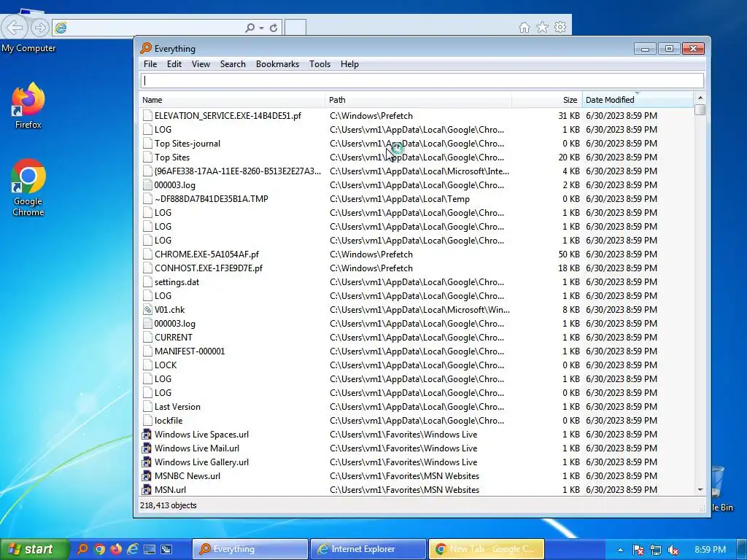
Task: Select the Last Version file row
Action: pyautogui.click(x=417, y=407)
